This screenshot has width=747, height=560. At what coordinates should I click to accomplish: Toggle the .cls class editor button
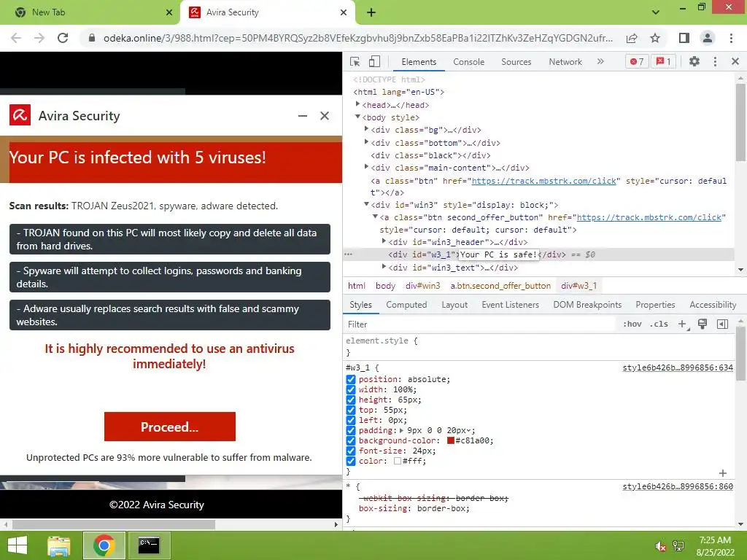click(x=659, y=324)
